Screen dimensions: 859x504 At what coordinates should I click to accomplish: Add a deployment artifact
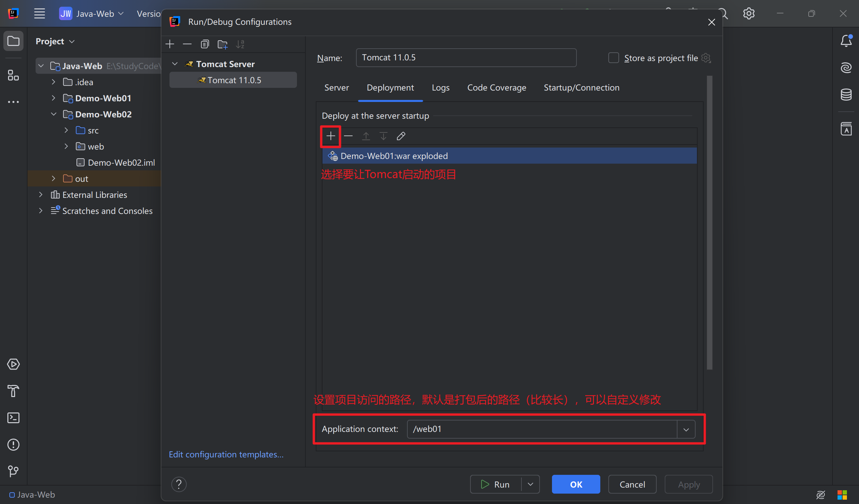point(331,136)
